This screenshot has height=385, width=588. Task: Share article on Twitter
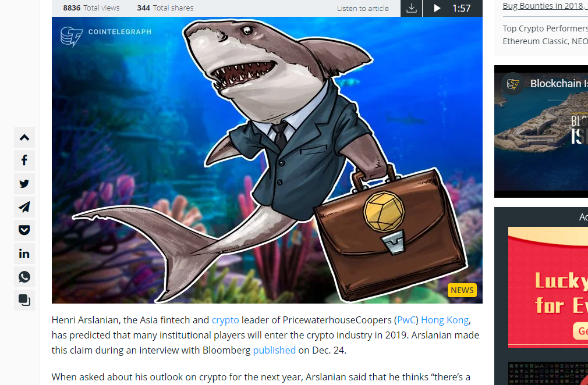[x=24, y=184]
